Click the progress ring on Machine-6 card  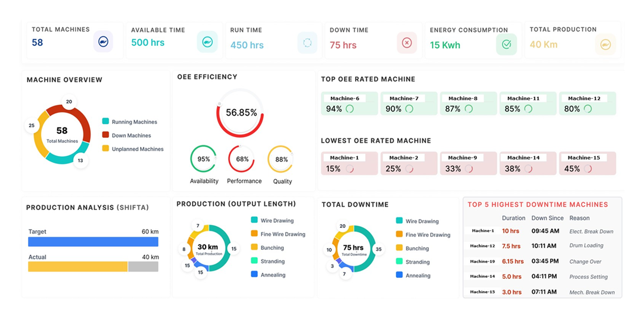(350, 109)
